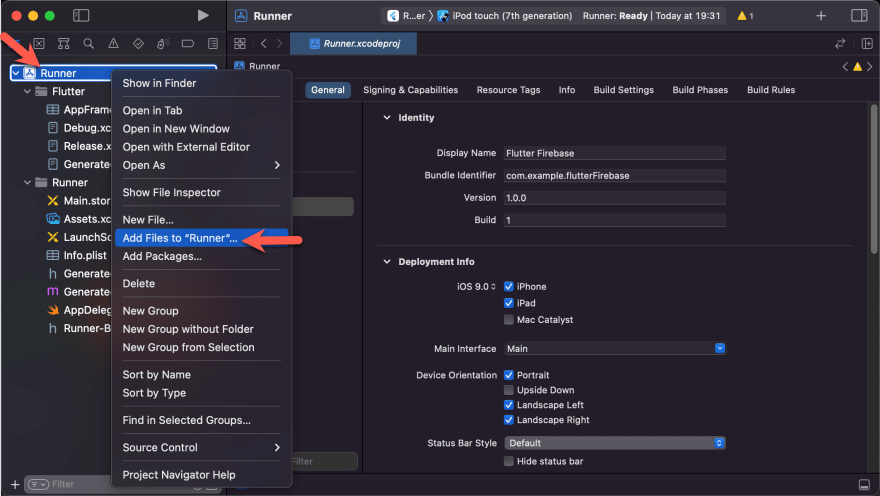Viewport: 880px width, 496px height.
Task: Choose Show in Finder menu item
Action: click(x=201, y=83)
